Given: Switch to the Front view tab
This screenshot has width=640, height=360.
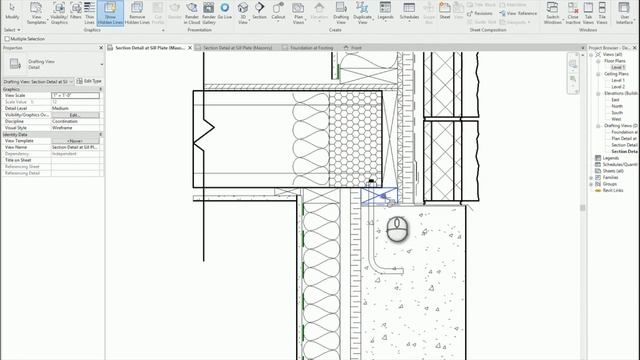Looking at the screenshot, I should [x=356, y=48].
